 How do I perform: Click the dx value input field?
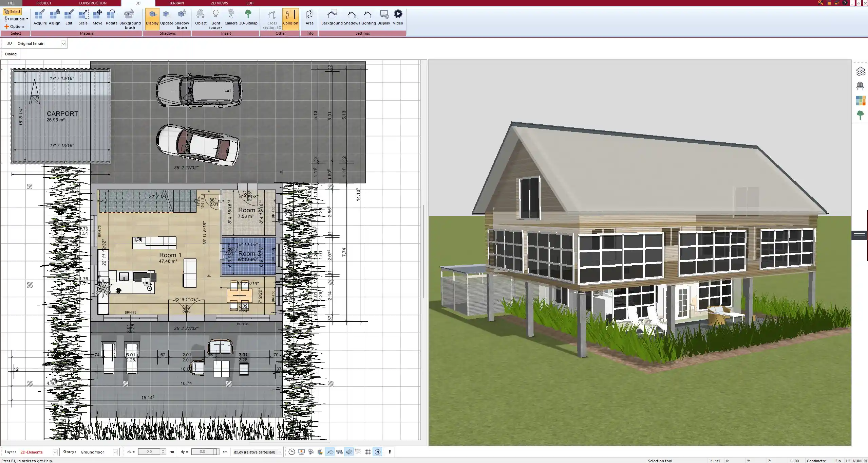[149, 452]
